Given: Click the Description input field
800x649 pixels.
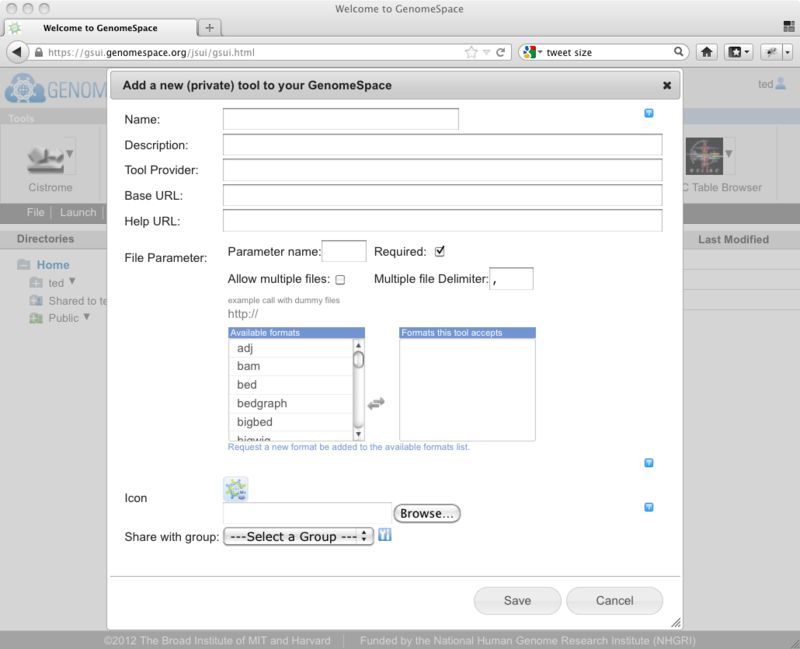Looking at the screenshot, I should [x=443, y=145].
